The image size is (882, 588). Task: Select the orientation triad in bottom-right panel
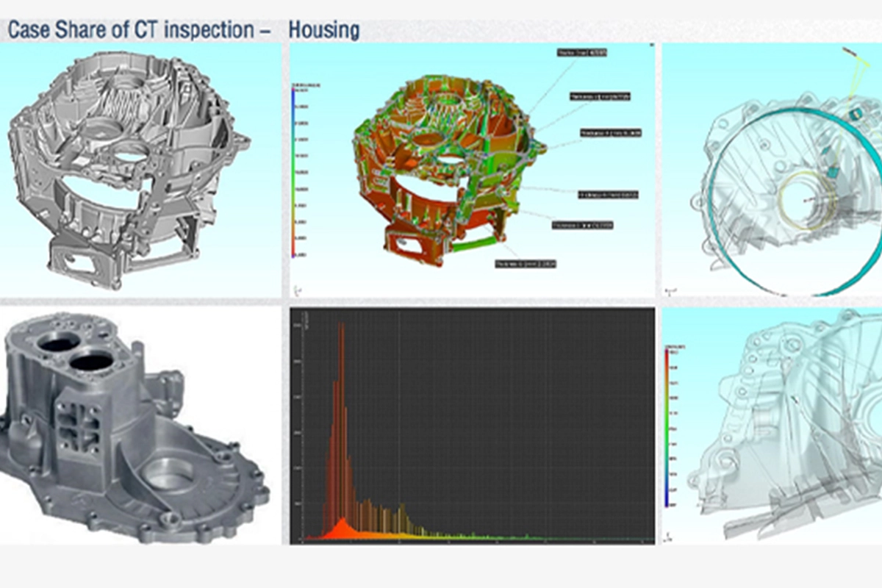pyautogui.click(x=667, y=535)
